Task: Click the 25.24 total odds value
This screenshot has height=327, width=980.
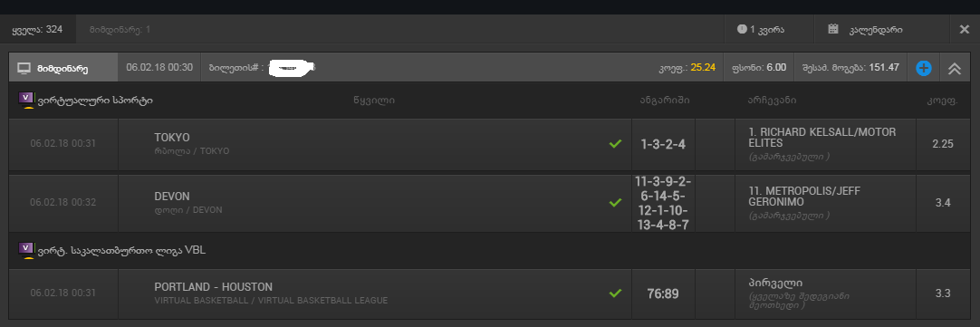Action: pyautogui.click(x=703, y=68)
